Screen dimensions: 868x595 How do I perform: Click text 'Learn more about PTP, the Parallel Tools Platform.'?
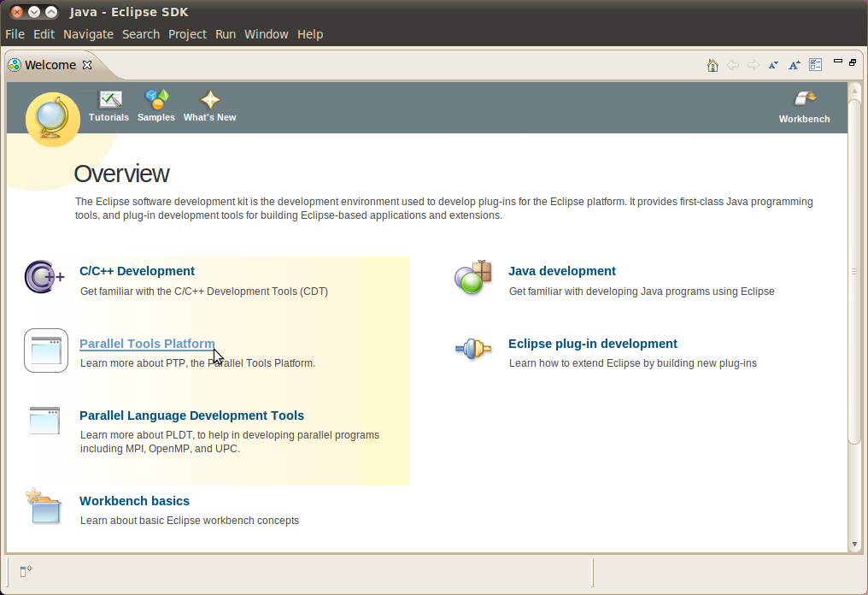coord(197,363)
